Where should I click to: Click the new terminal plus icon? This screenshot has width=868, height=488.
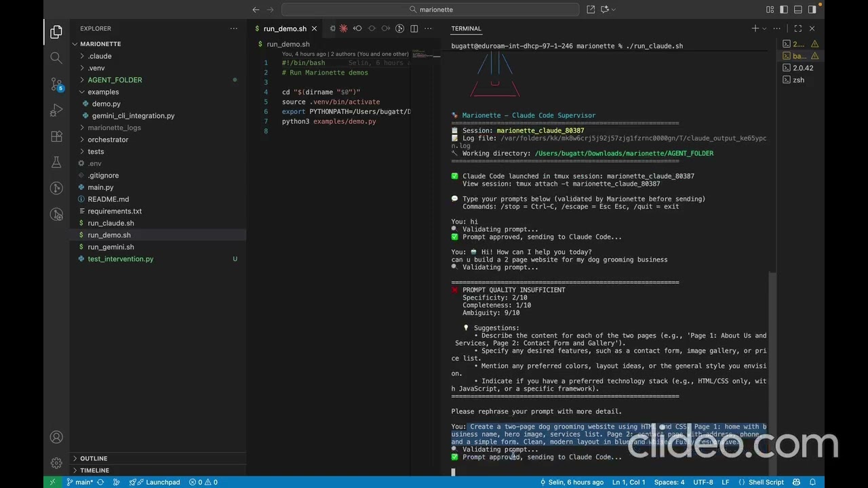pyautogui.click(x=755, y=28)
